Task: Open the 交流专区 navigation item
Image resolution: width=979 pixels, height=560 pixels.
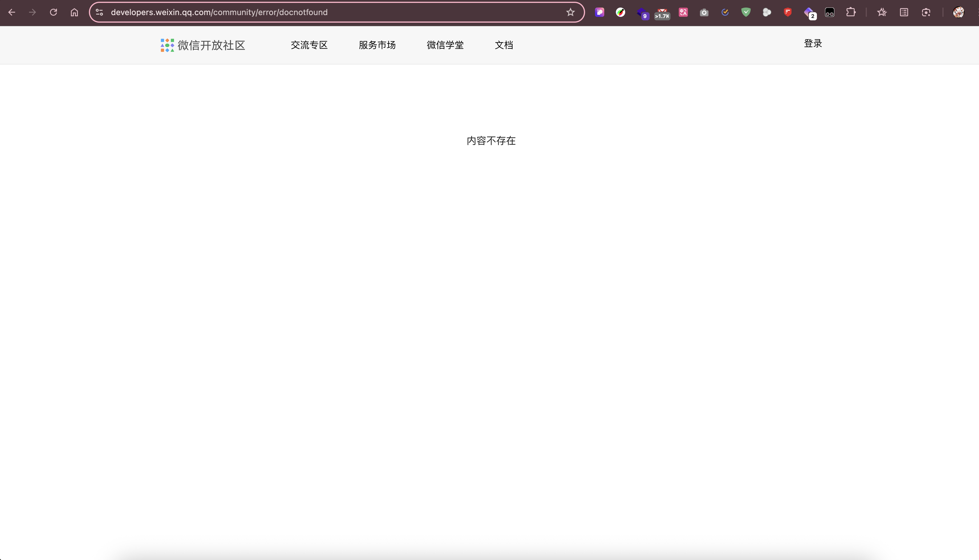Action: point(309,45)
